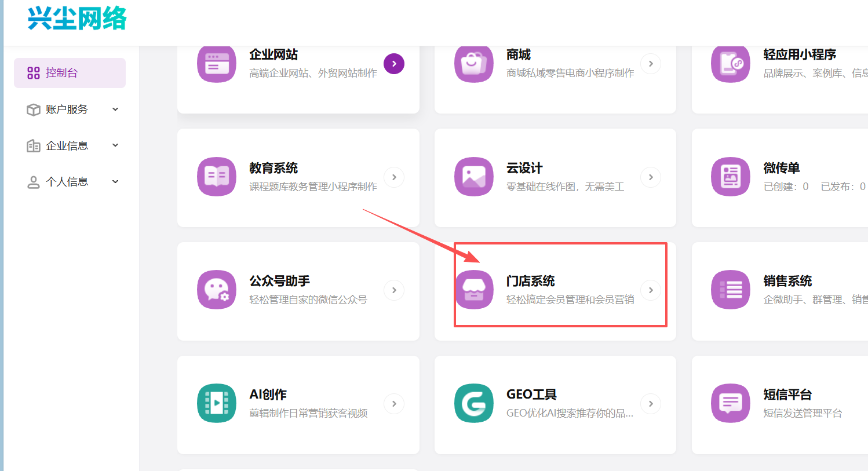Open the 账户服务 menu label
This screenshot has width=868, height=471.
tap(67, 109)
